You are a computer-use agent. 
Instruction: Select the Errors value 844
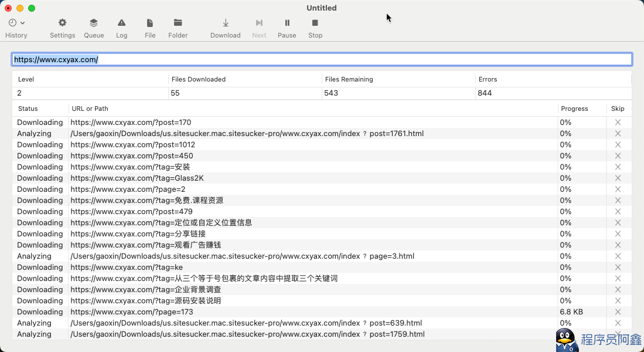pos(485,93)
